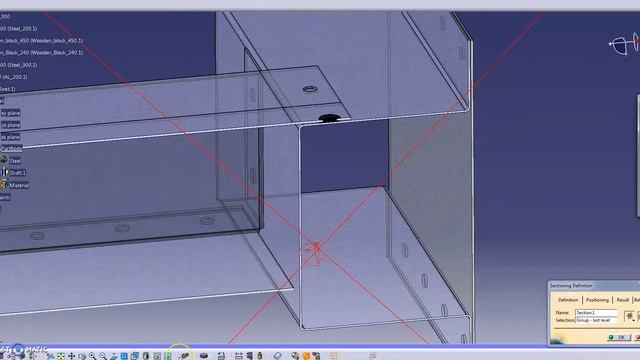Select the Steel_200.1 instance in tree
Viewport: 640px width, 360px height.
(x=19, y=29)
